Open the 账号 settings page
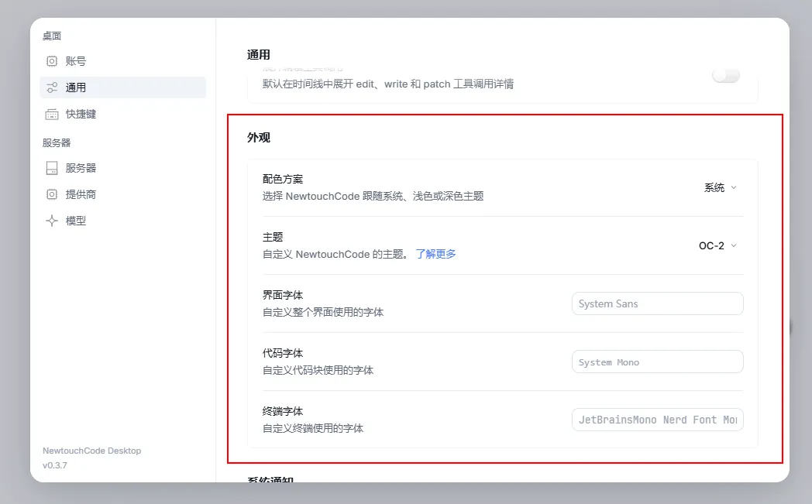 tap(122, 61)
